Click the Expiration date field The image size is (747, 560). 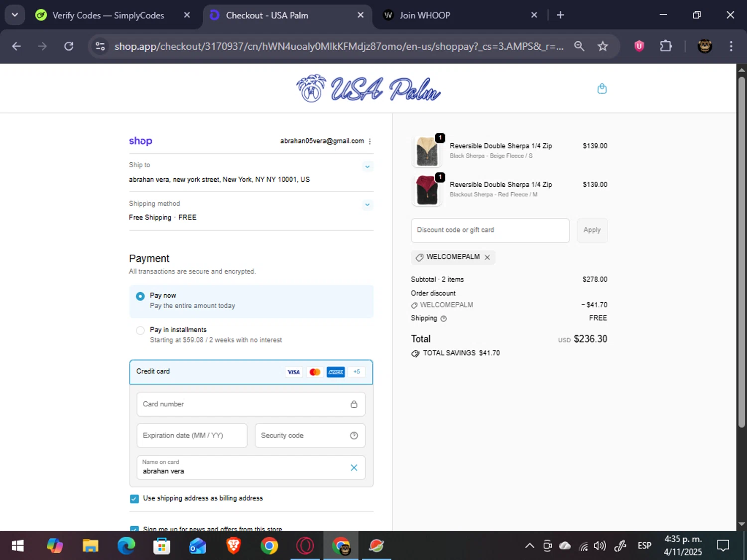[192, 436]
